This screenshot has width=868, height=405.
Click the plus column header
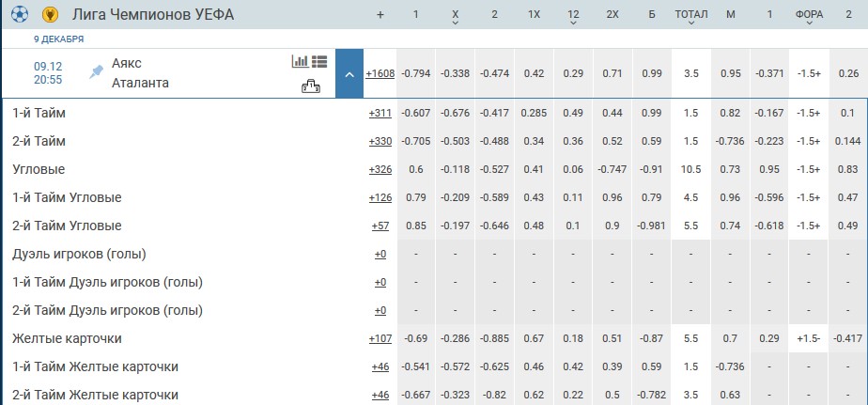[380, 15]
